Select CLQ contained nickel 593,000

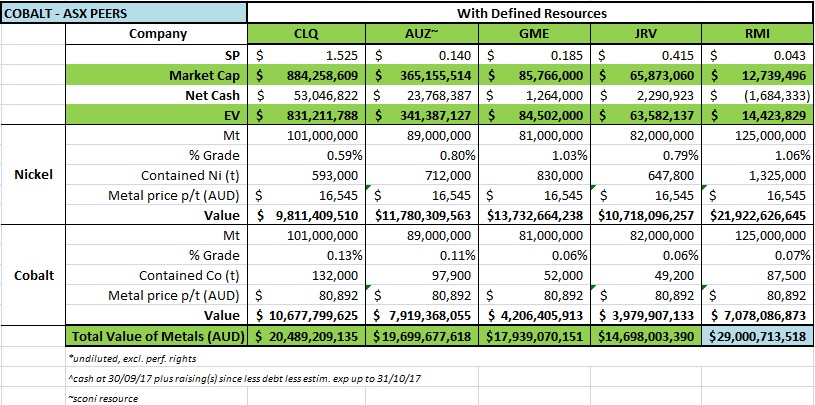(x=306, y=175)
